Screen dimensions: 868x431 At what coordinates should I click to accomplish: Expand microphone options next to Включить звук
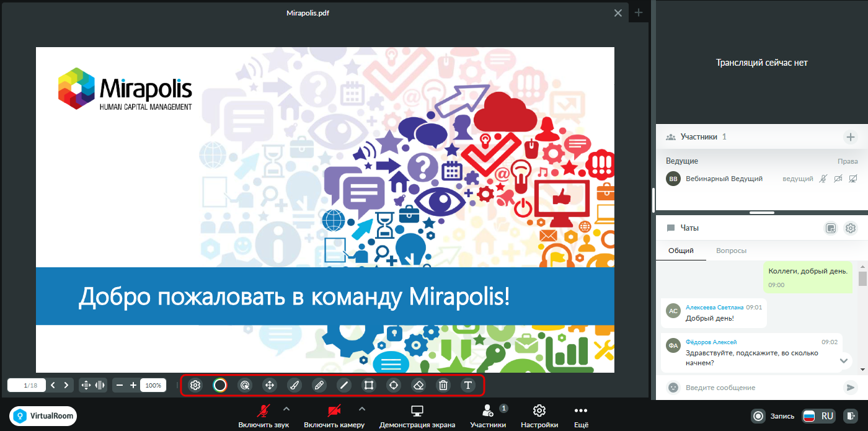[286, 409]
